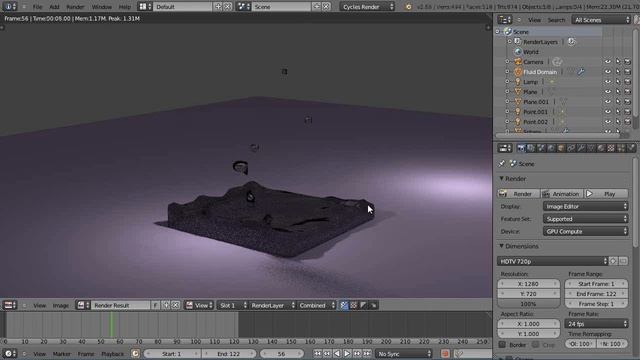Screen dimensions: 640x360
Task: Click the Play rendered animation button
Action: click(606, 194)
